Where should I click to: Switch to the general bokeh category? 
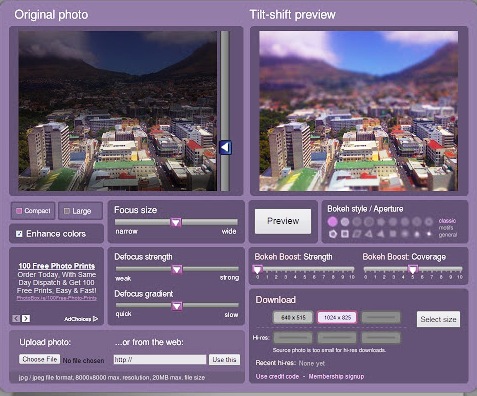click(448, 235)
